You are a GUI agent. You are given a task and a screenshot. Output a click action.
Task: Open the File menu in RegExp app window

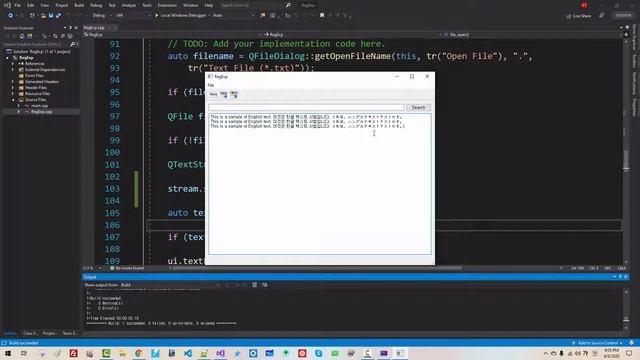coord(211,85)
